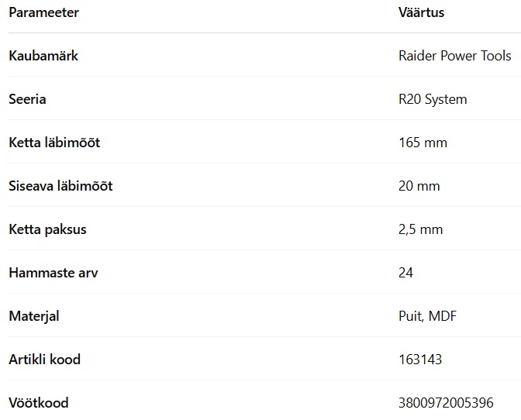Select the Seeria row label
Screen dimensions: 521x420
click(27, 99)
